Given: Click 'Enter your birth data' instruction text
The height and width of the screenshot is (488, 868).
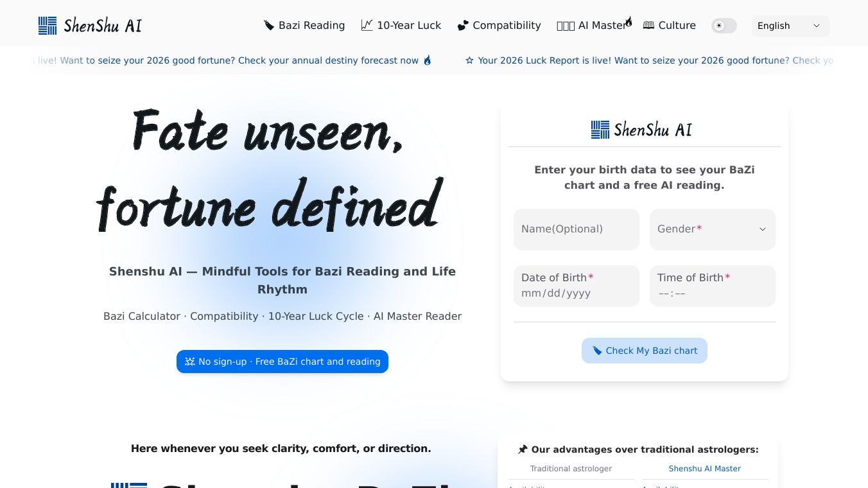Looking at the screenshot, I should [x=645, y=177].
